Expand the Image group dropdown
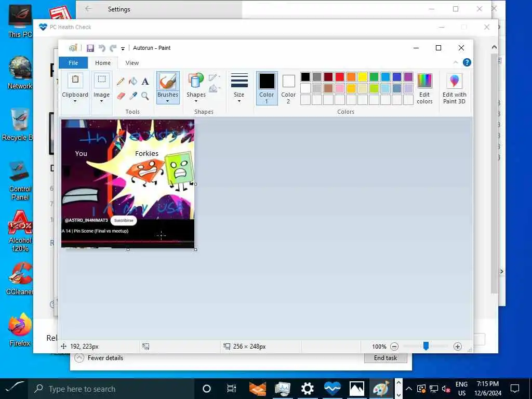The width and height of the screenshot is (532, 399). (101, 101)
